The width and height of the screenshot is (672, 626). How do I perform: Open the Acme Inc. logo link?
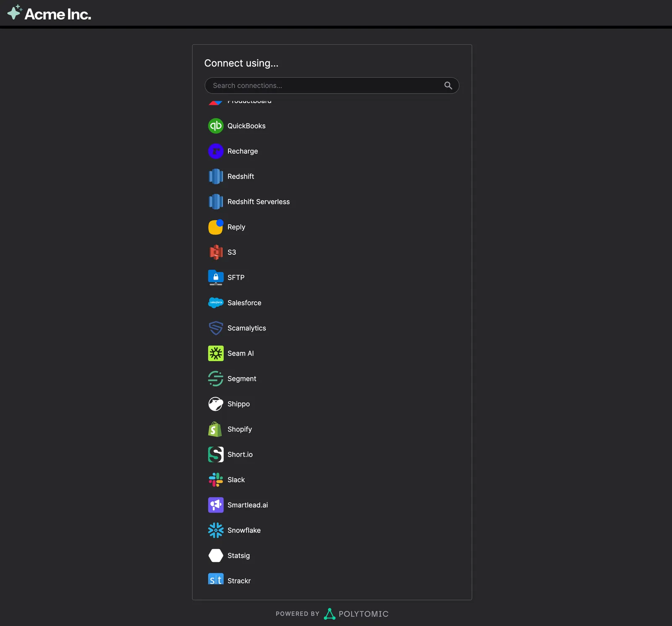click(49, 13)
